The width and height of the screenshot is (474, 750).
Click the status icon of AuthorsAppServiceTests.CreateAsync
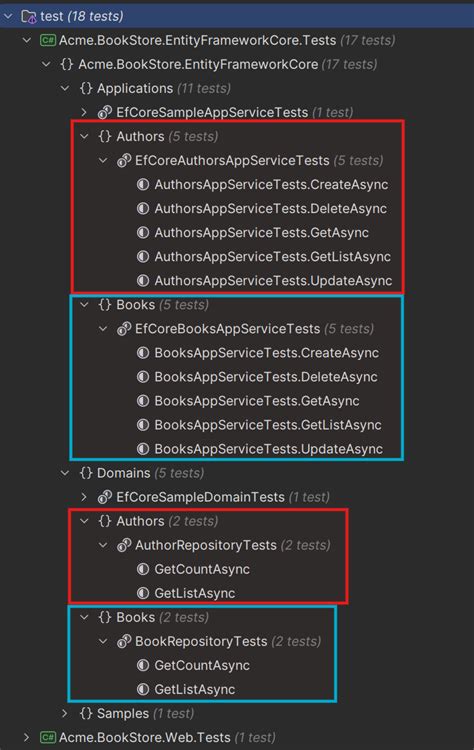pyautogui.click(x=143, y=185)
